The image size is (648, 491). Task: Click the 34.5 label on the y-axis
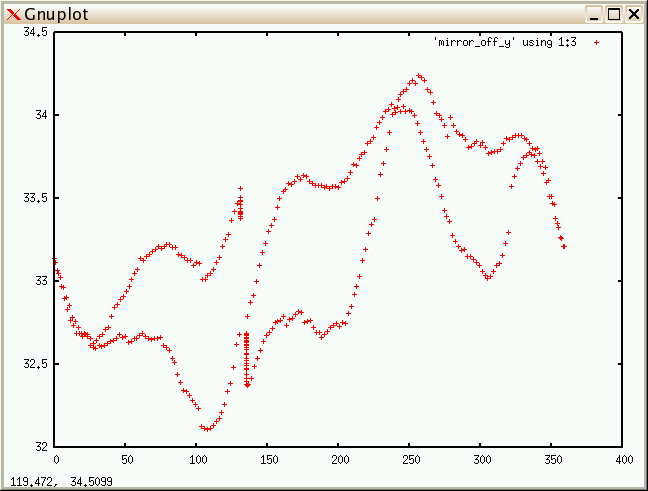click(35, 32)
